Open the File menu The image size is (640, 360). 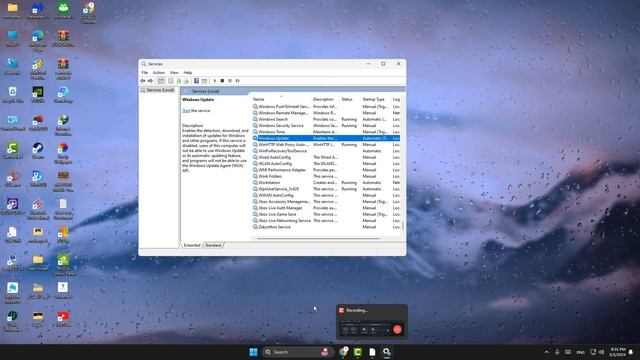click(145, 73)
